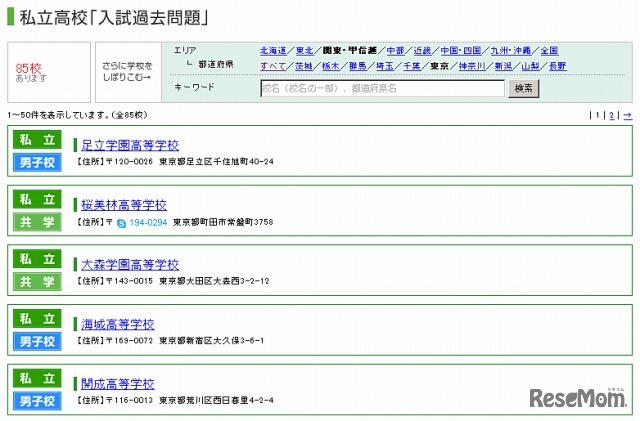Click the Skype icon beside 194-0294

point(121,223)
